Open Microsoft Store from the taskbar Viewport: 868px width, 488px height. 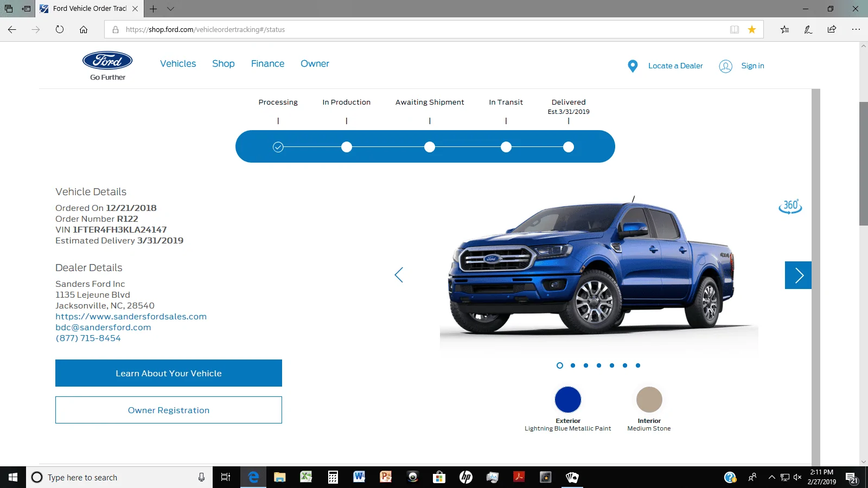pos(439,477)
